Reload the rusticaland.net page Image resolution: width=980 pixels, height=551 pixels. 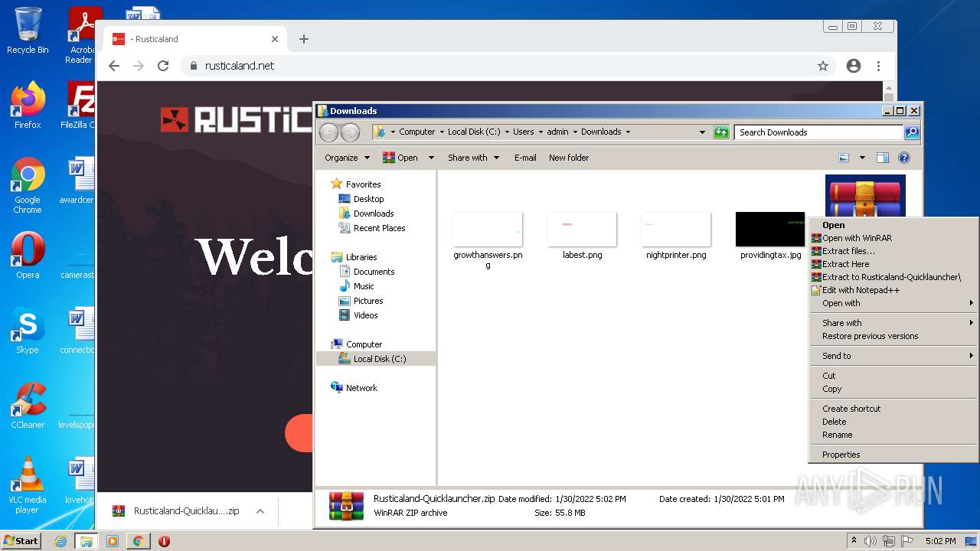pyautogui.click(x=163, y=66)
